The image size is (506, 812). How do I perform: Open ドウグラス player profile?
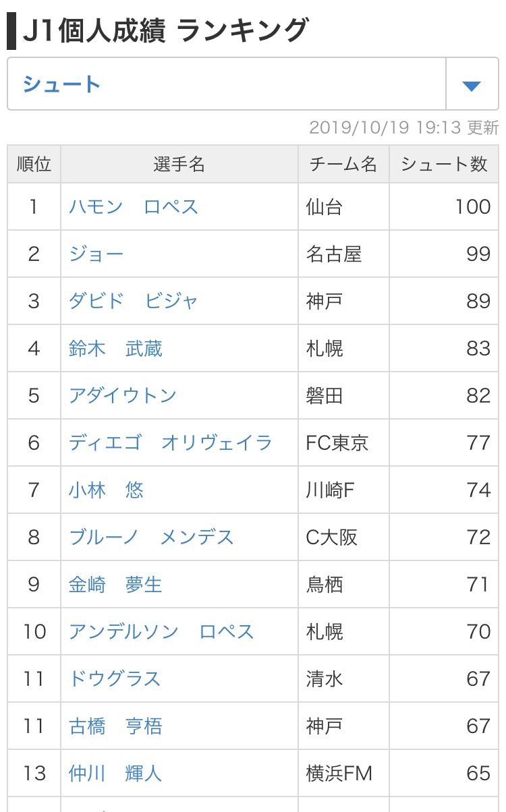(x=115, y=678)
